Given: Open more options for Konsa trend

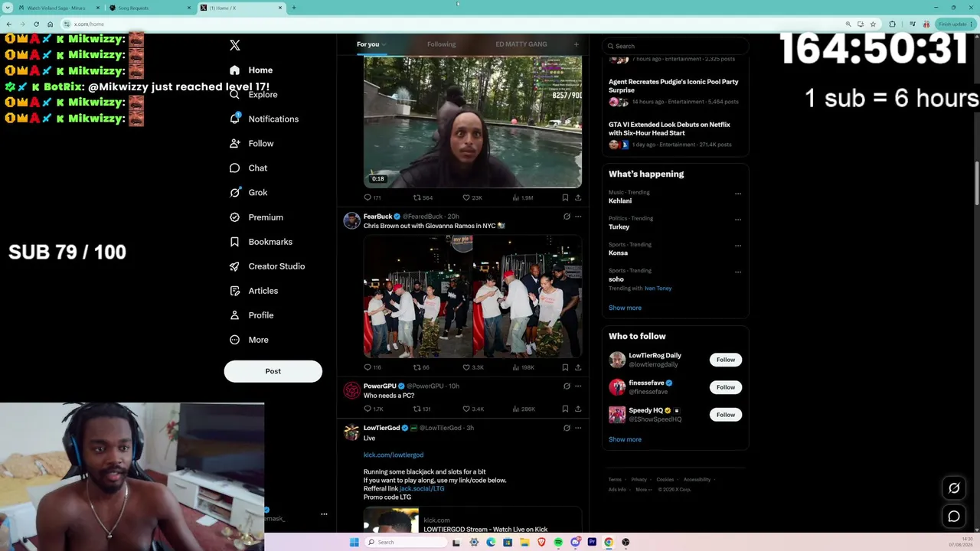Looking at the screenshot, I should click(x=738, y=246).
